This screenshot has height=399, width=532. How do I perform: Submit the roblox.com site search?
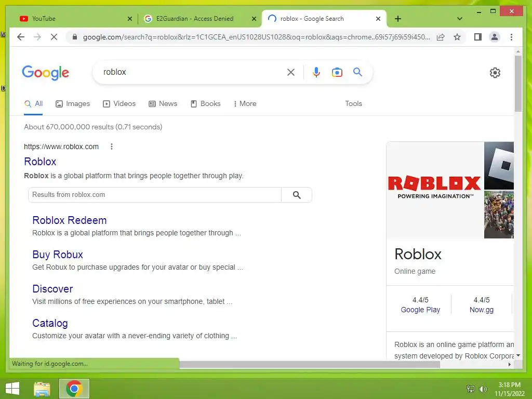pos(297,195)
